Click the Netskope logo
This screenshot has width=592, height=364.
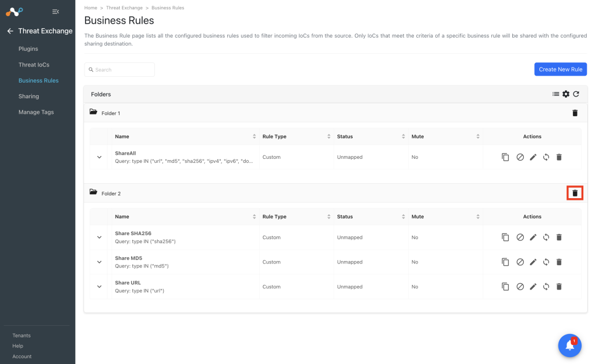coord(14,12)
